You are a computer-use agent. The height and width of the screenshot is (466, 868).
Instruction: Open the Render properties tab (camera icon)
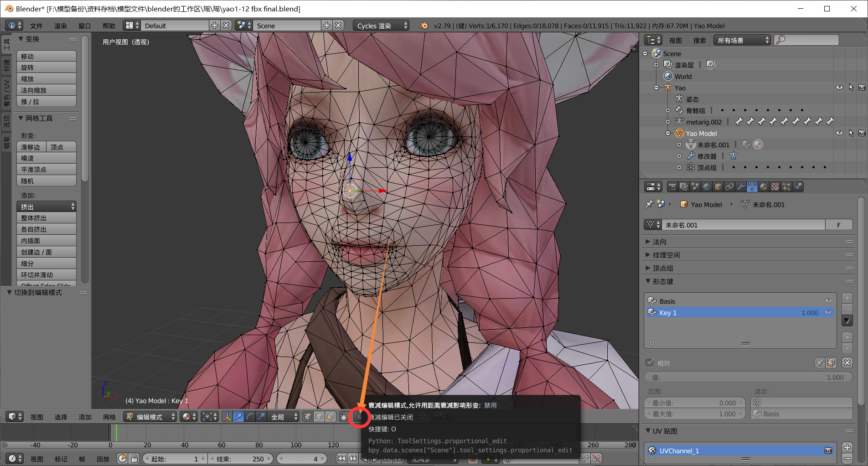click(x=672, y=187)
